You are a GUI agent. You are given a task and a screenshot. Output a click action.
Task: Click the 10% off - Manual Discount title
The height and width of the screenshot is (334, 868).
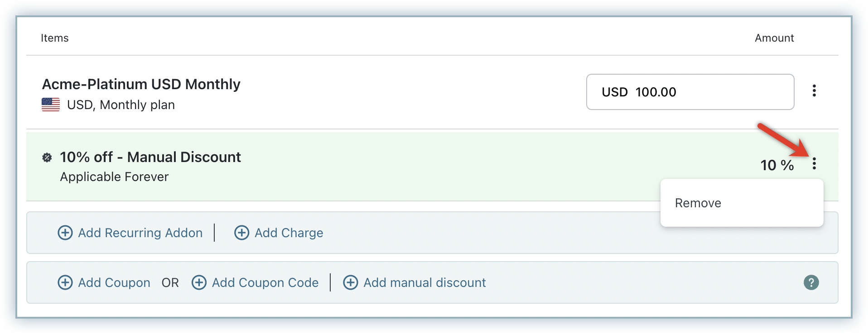point(150,157)
